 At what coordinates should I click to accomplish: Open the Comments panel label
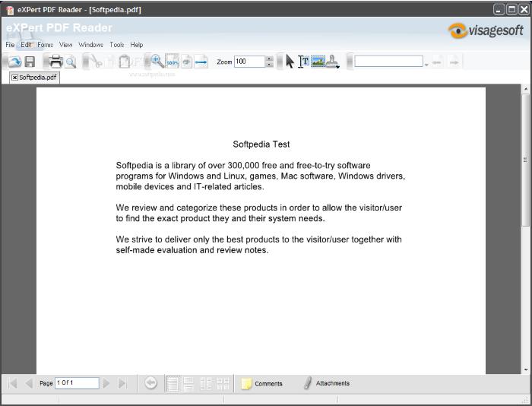[x=268, y=384]
